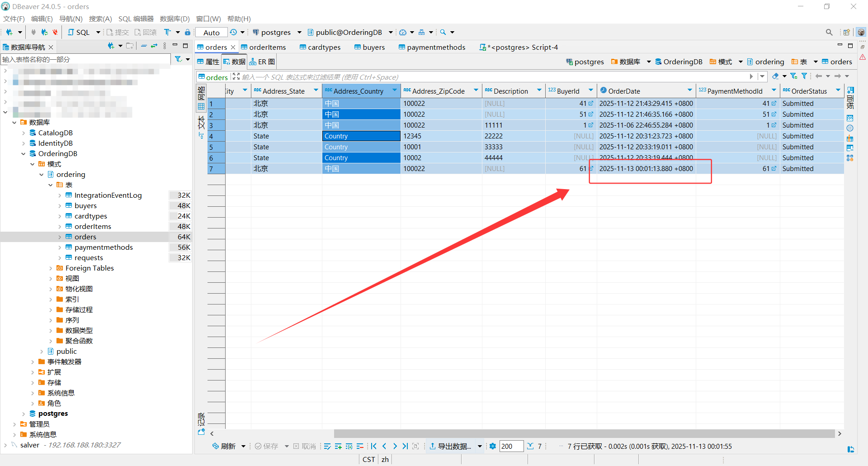Click the fetch size field showing 200
The width and height of the screenshot is (868, 466).
click(511, 446)
